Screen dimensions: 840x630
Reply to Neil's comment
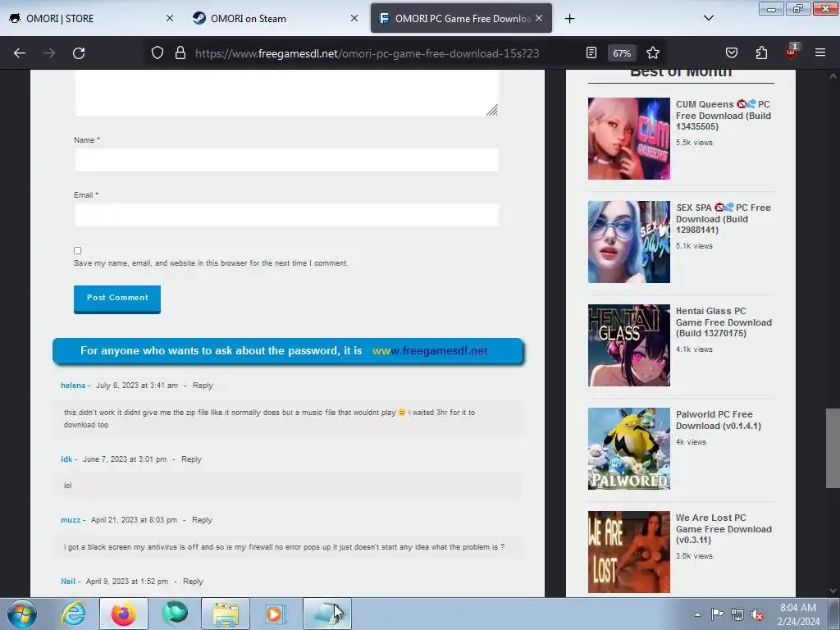pyautogui.click(x=193, y=582)
